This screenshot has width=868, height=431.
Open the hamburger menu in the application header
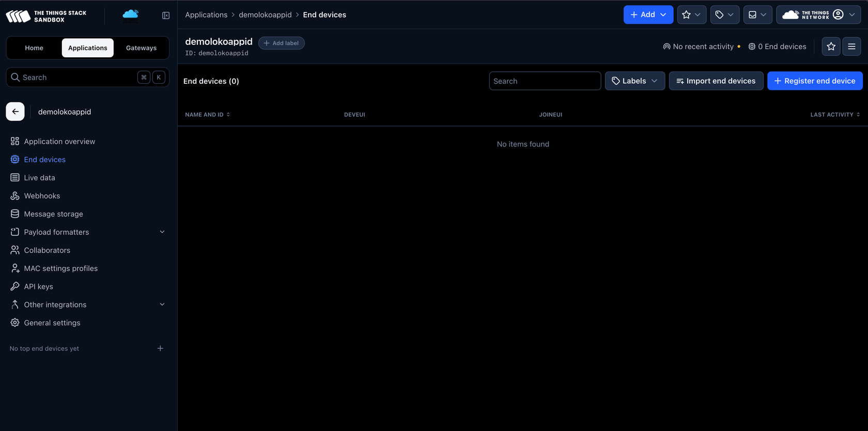pos(851,47)
